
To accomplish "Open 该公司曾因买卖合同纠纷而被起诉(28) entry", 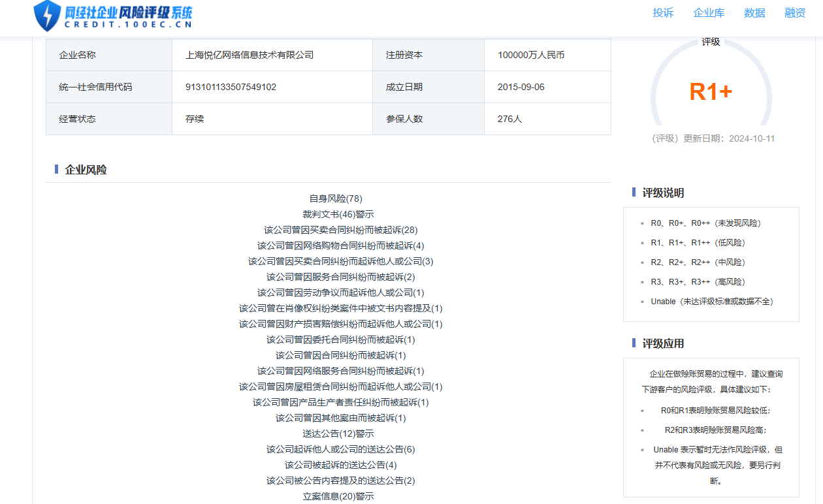I will tap(340, 230).
